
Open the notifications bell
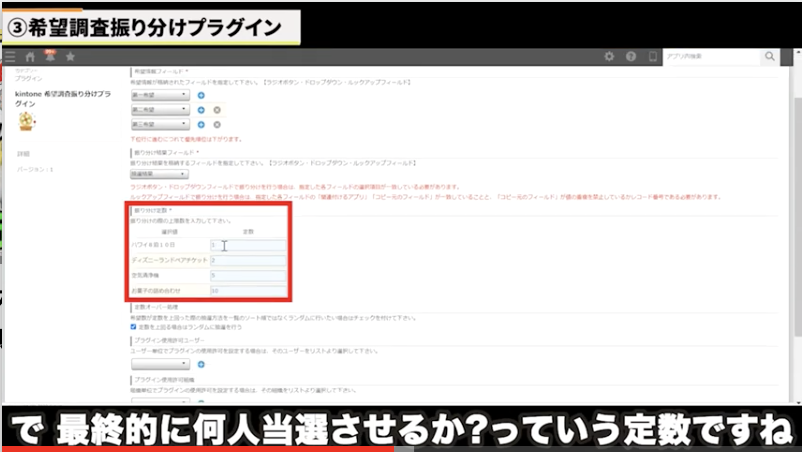[x=49, y=57]
